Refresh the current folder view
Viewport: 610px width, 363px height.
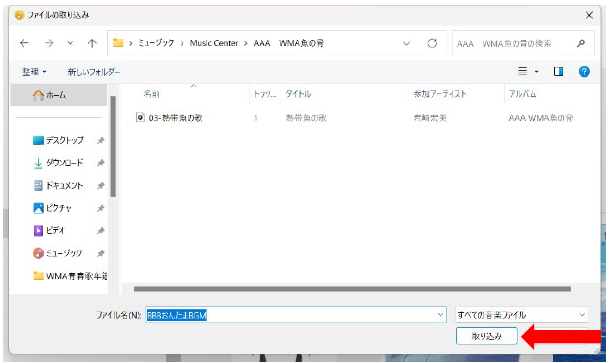point(432,43)
